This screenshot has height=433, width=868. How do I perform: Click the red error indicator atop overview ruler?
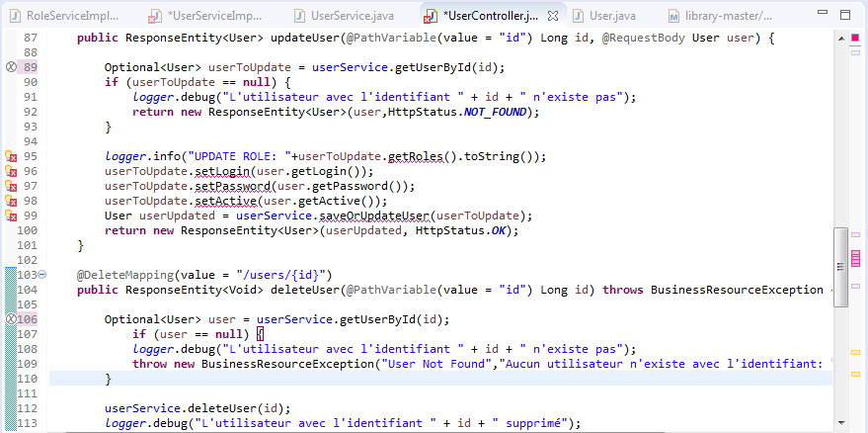(855, 39)
